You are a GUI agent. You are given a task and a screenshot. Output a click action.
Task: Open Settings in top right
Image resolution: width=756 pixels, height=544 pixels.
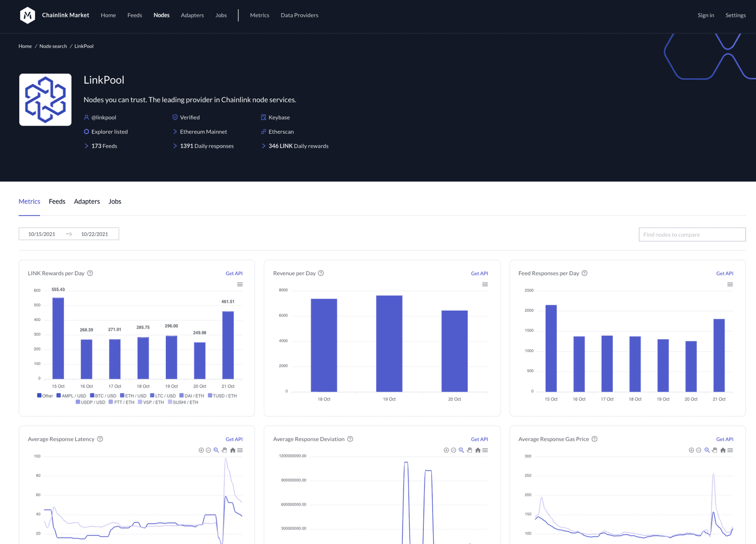(736, 15)
